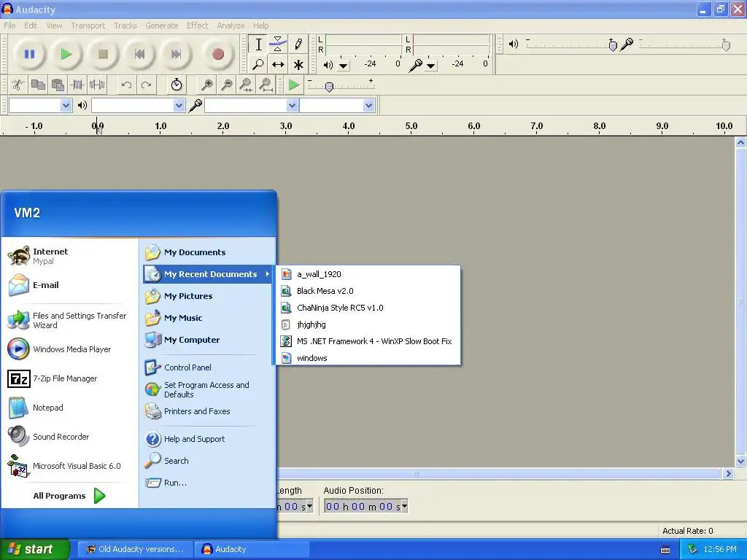The width and height of the screenshot is (747, 560).
Task: Click the red Record button
Action: pyautogui.click(x=217, y=54)
